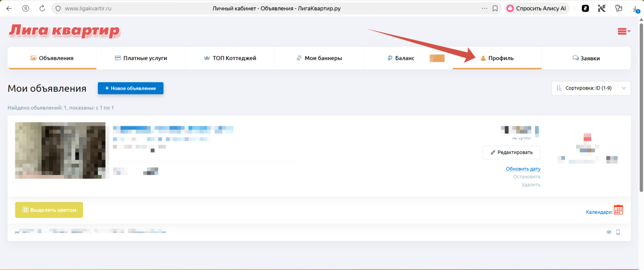This screenshot has width=644, height=270.
Task: Open the 'Профиль' tab
Action: [x=497, y=58]
